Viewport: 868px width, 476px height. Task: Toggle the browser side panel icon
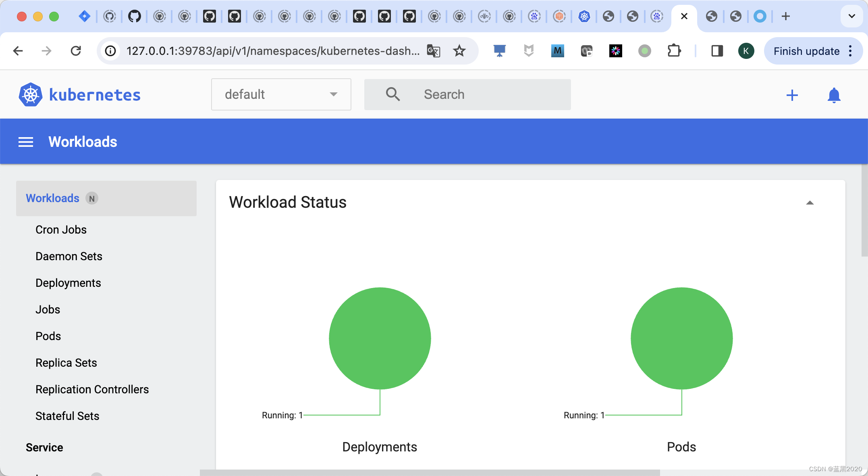pyautogui.click(x=717, y=51)
